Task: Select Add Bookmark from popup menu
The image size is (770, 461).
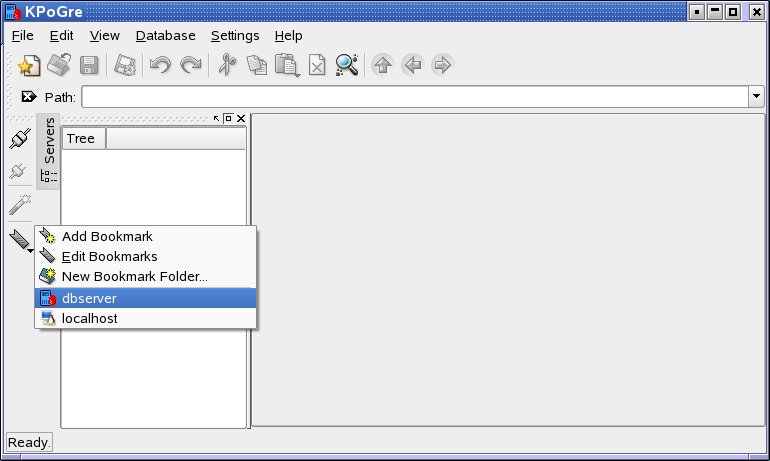Action: tap(107, 237)
